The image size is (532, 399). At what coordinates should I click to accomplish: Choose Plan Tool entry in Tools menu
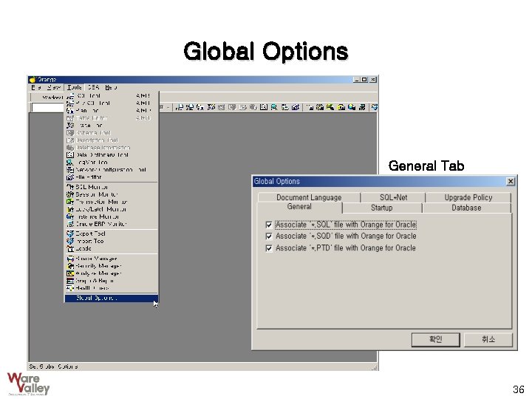[x=112, y=111]
